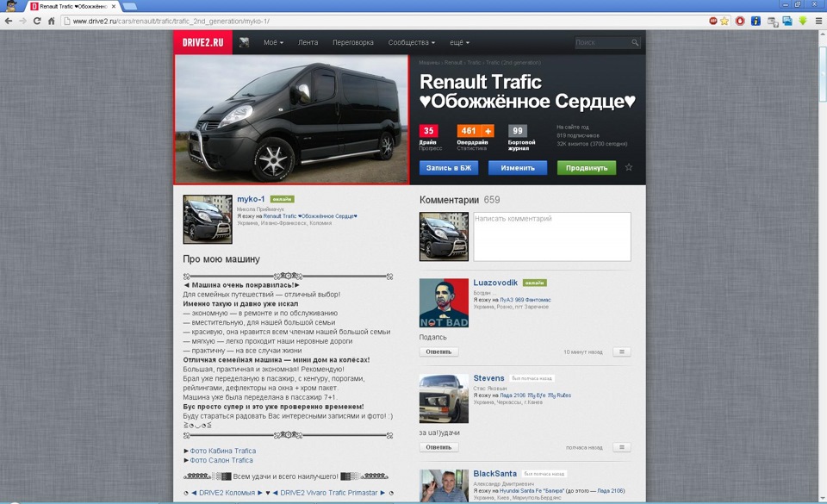Viewport: 827px width, 504px height.
Task: Expand the 'Сообщества' dropdown menu
Action: [x=412, y=42]
